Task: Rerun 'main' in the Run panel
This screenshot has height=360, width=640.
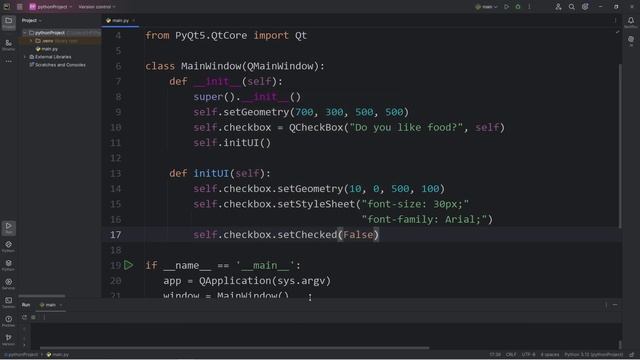Action: [x=24, y=317]
